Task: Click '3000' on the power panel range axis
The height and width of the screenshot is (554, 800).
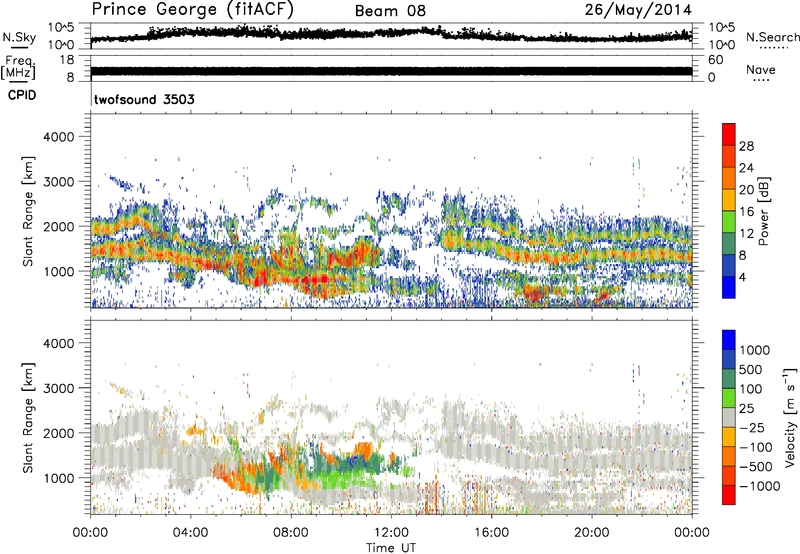Action: [59, 182]
